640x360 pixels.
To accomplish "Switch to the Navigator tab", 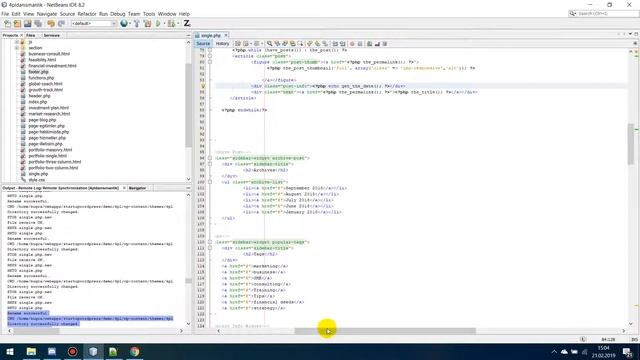I will 138,188.
